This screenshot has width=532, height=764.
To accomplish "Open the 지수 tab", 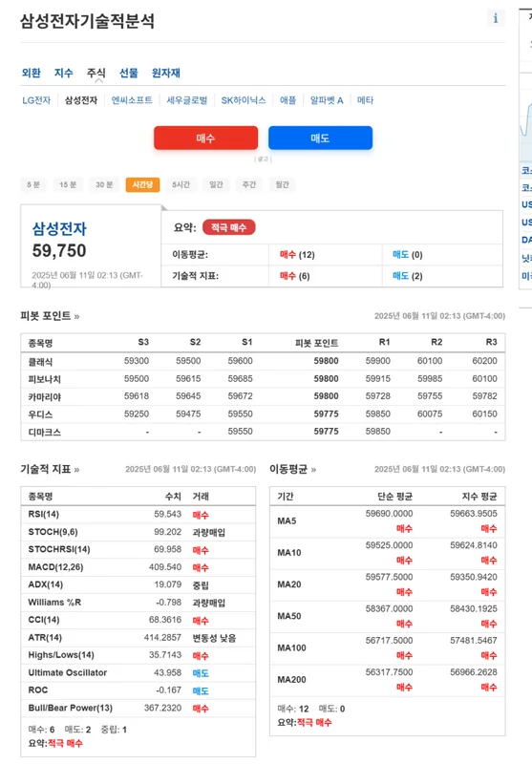I will [63, 74].
